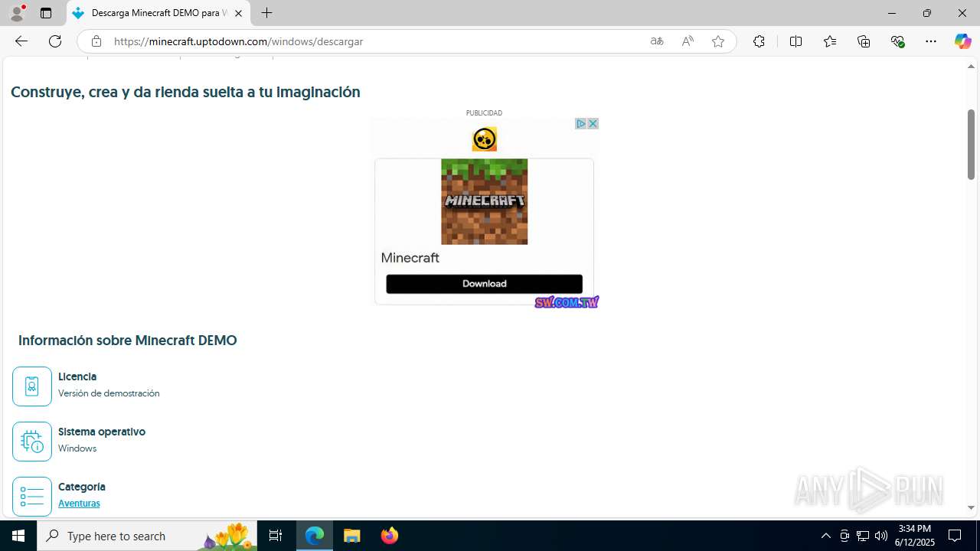
Task: Add page to favorites star
Action: 717,41
